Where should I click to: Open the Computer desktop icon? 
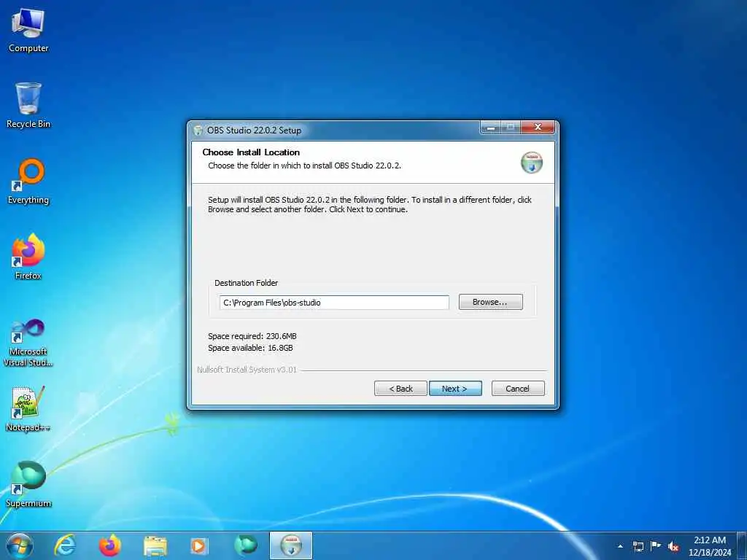point(28,31)
